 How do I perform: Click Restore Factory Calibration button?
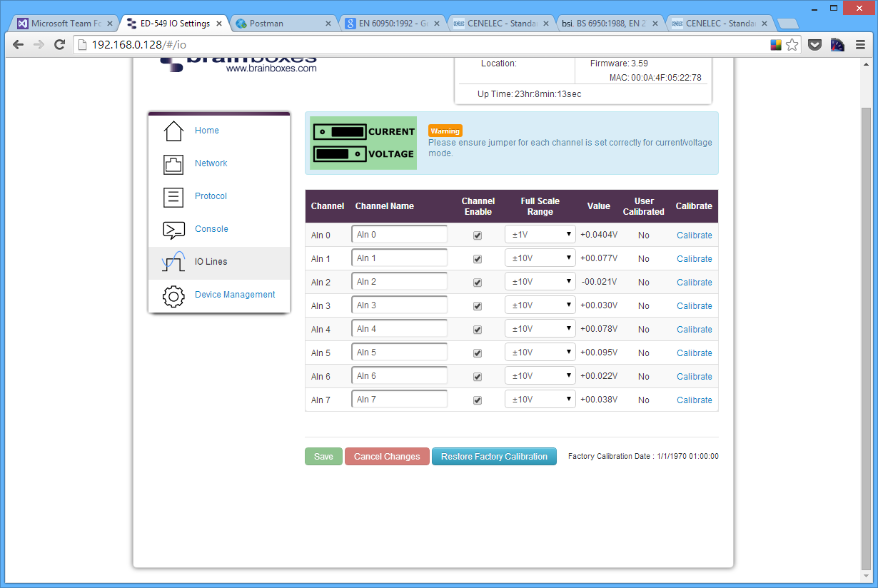coord(494,457)
